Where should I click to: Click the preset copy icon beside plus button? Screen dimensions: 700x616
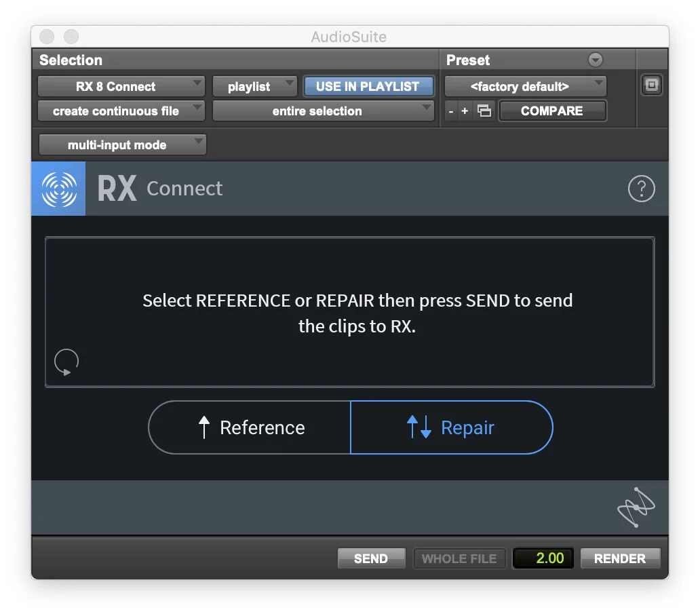point(484,110)
